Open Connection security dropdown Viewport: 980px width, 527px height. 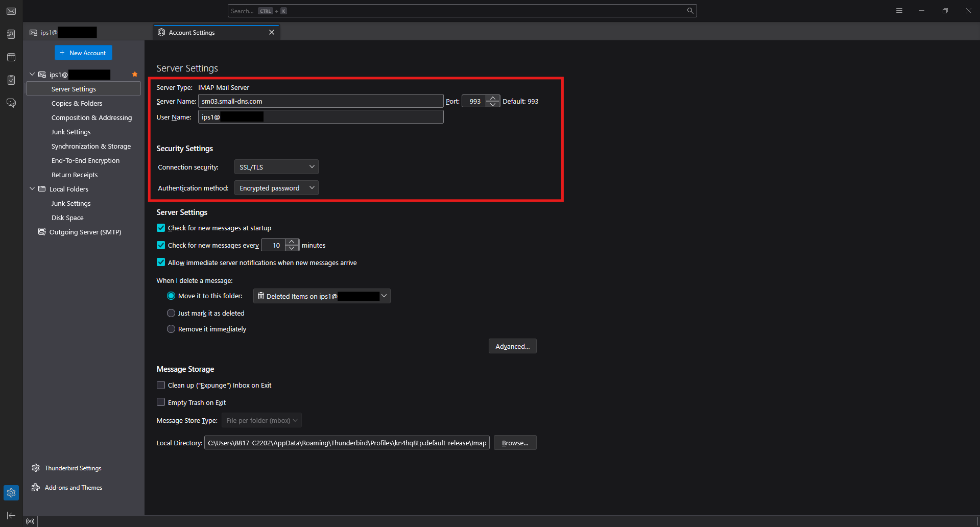pyautogui.click(x=276, y=167)
